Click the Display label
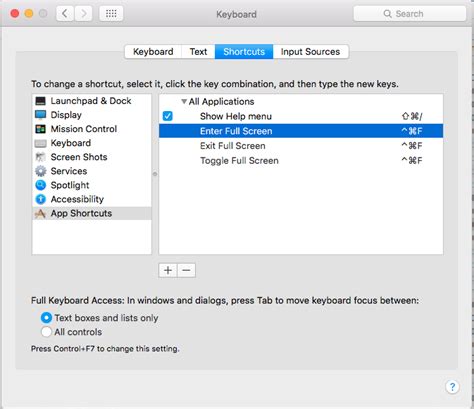The height and width of the screenshot is (409, 474). click(x=66, y=115)
